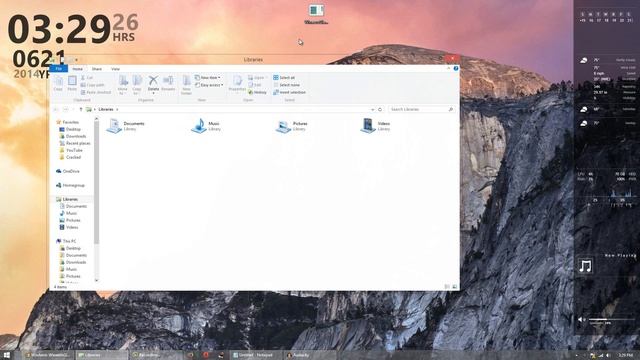Click the Delete X icon
Screen dimensions: 640x360
[x=153, y=80]
